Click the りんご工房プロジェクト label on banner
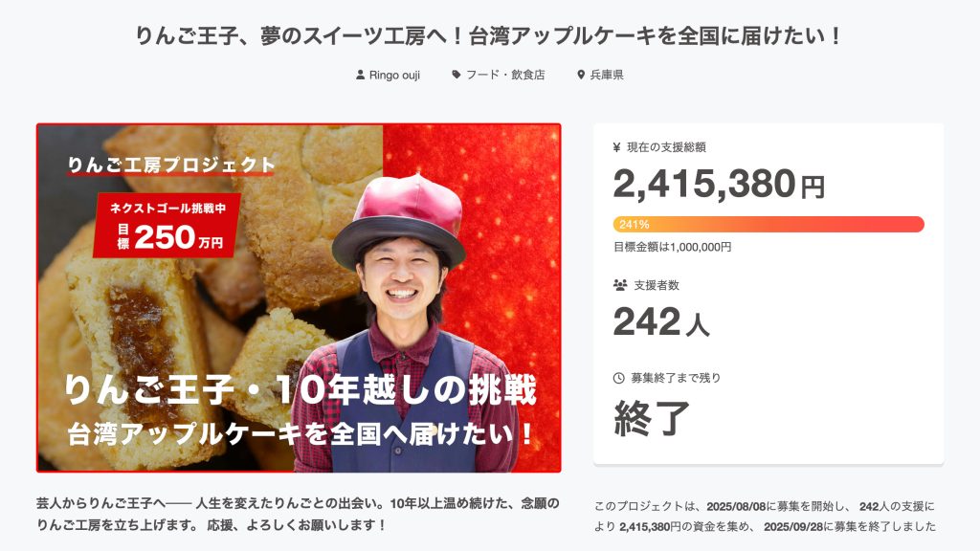This screenshot has width=980, height=551. pyautogui.click(x=171, y=165)
